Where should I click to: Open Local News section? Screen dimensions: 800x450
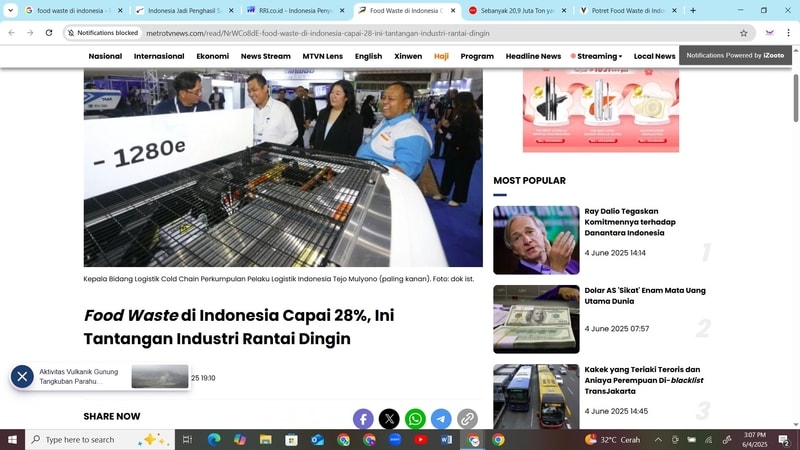click(655, 56)
